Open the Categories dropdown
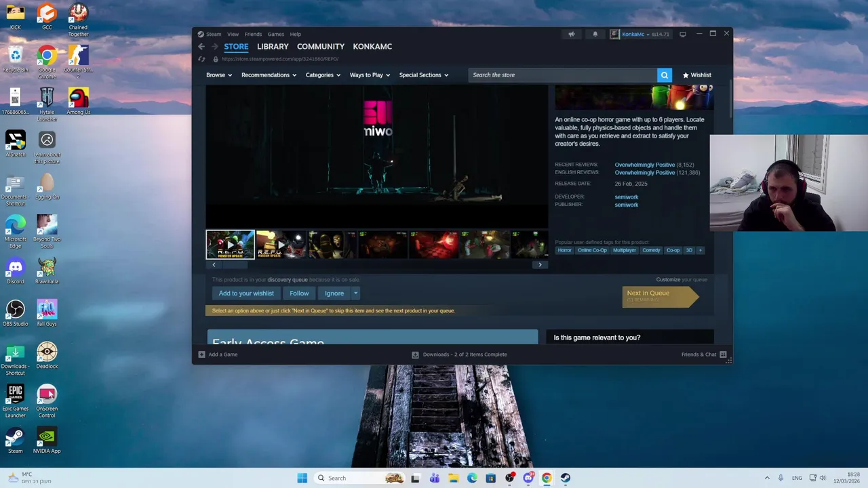 point(323,75)
